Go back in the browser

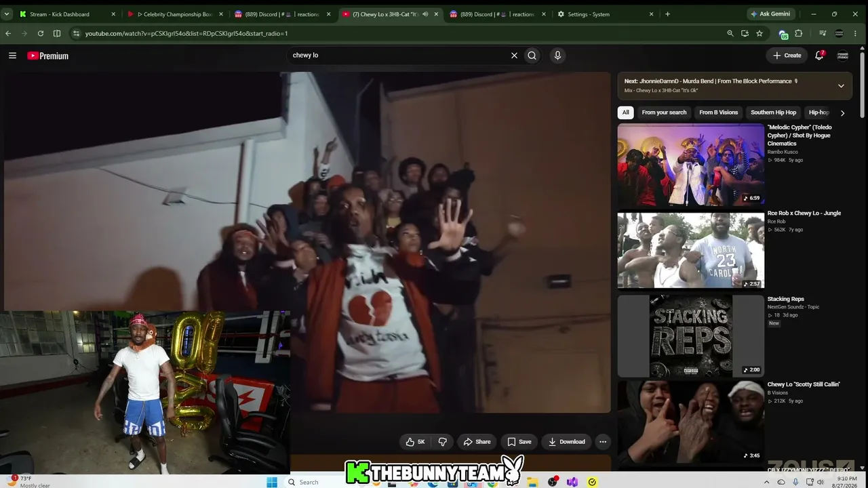[8, 33]
